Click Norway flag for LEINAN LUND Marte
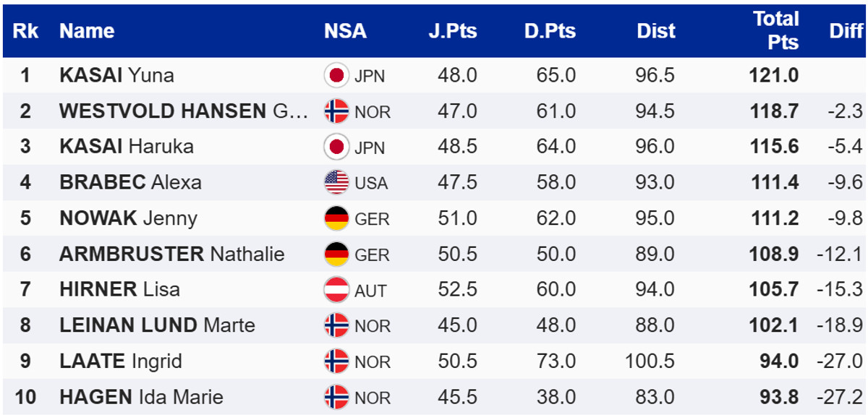868x415 pixels. pos(336,325)
